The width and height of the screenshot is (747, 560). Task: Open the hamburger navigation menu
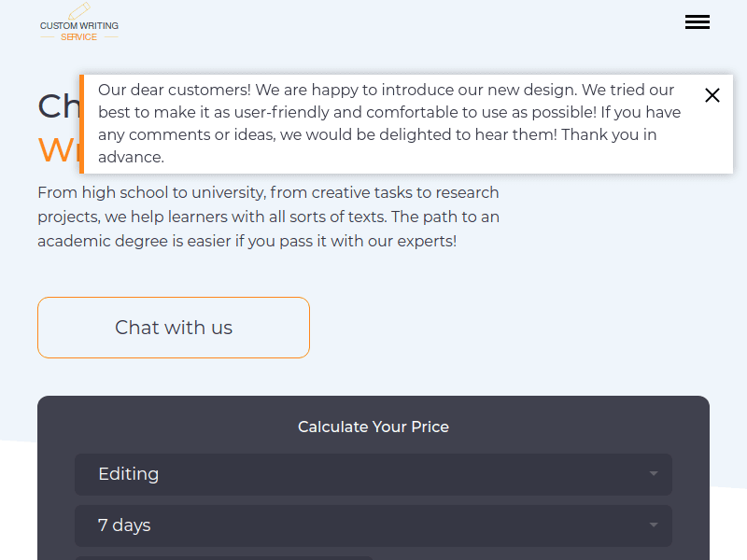pos(698,22)
